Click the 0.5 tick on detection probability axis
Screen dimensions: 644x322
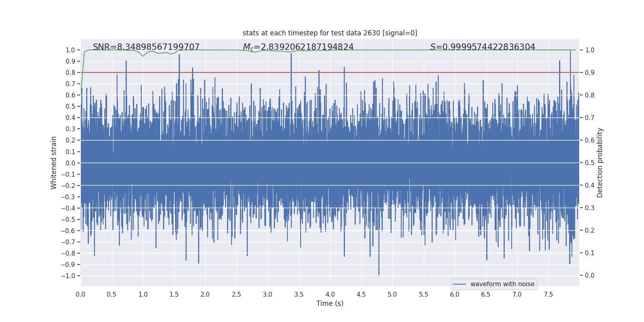[x=590, y=163]
